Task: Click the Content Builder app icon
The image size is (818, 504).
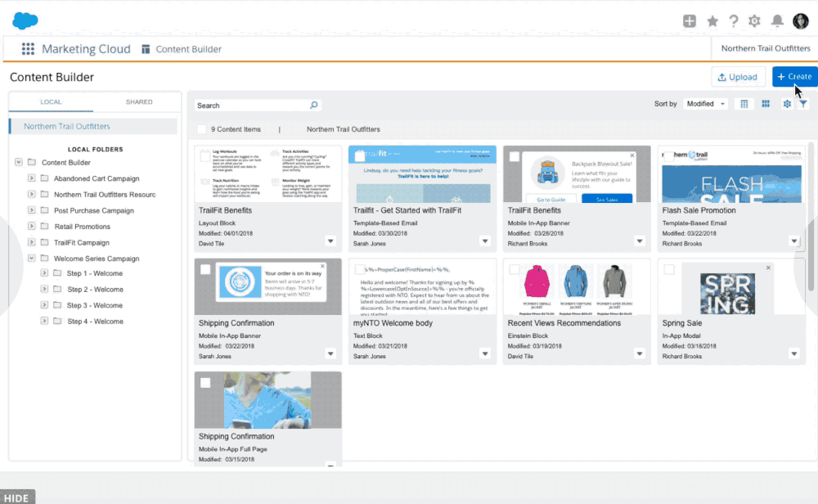Action: (146, 49)
